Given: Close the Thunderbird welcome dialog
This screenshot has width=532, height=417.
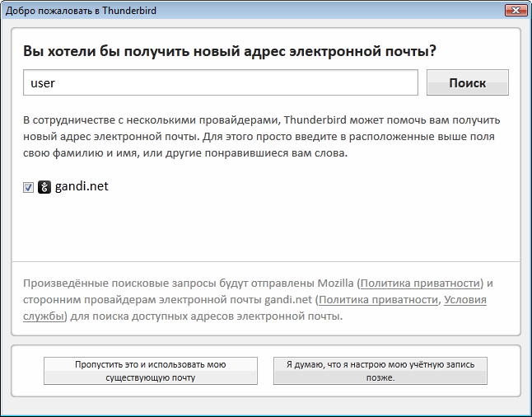Looking at the screenshot, I should tap(516, 11).
